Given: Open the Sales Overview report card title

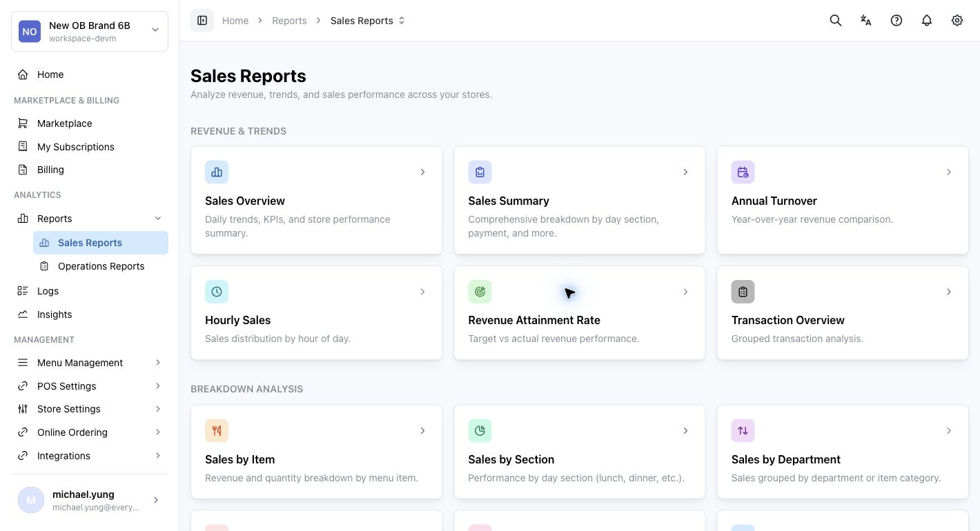Looking at the screenshot, I should click(x=245, y=201).
